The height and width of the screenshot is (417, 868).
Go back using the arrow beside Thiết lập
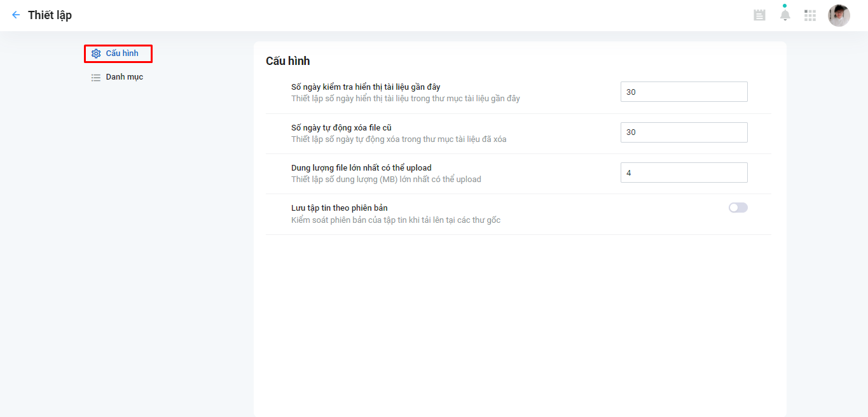(16, 15)
